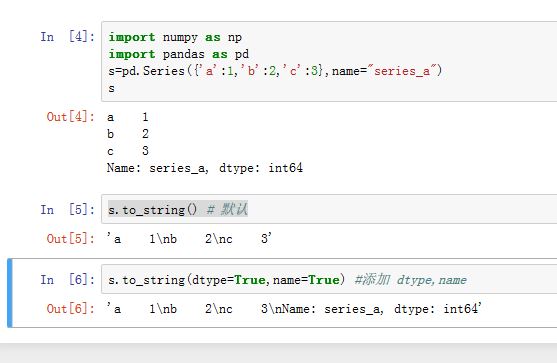Click the output row 'b 2'
The height and width of the screenshot is (363, 557).
pyautogui.click(x=128, y=134)
